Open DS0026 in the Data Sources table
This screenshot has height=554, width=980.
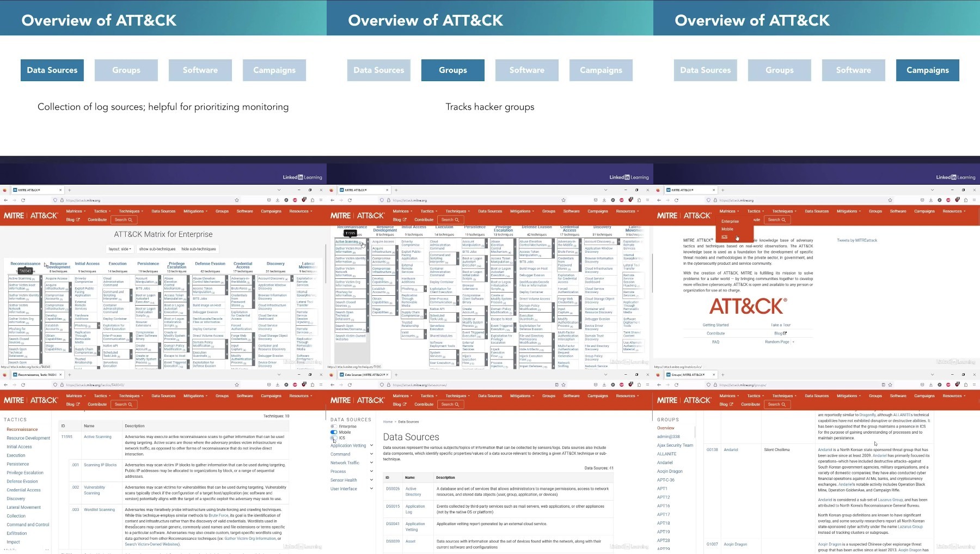pos(393,489)
